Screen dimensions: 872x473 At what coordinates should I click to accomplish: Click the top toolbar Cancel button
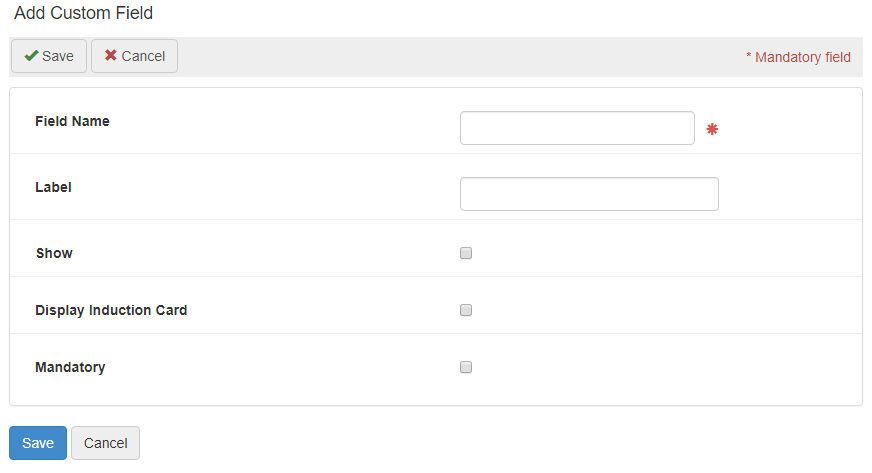135,56
